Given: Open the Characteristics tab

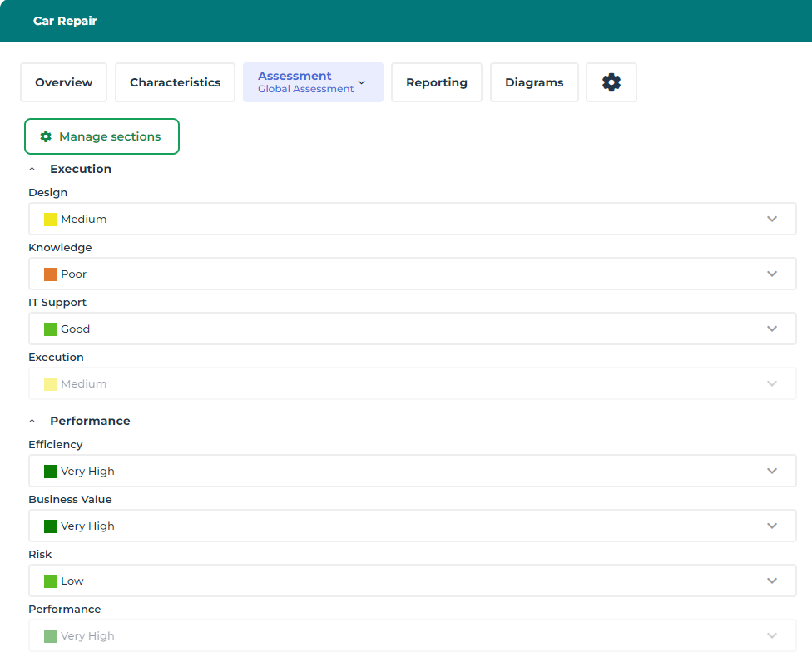Looking at the screenshot, I should (x=176, y=82).
